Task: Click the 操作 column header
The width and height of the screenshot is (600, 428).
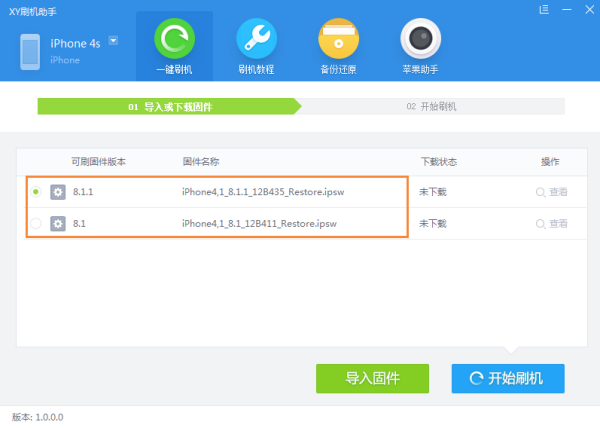Action: coord(550,162)
